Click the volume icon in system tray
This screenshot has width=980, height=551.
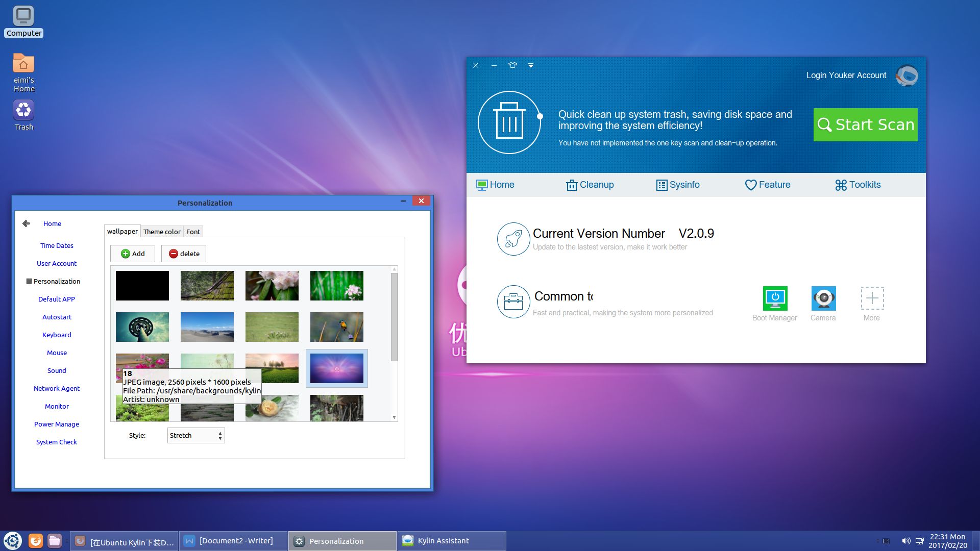pyautogui.click(x=906, y=541)
